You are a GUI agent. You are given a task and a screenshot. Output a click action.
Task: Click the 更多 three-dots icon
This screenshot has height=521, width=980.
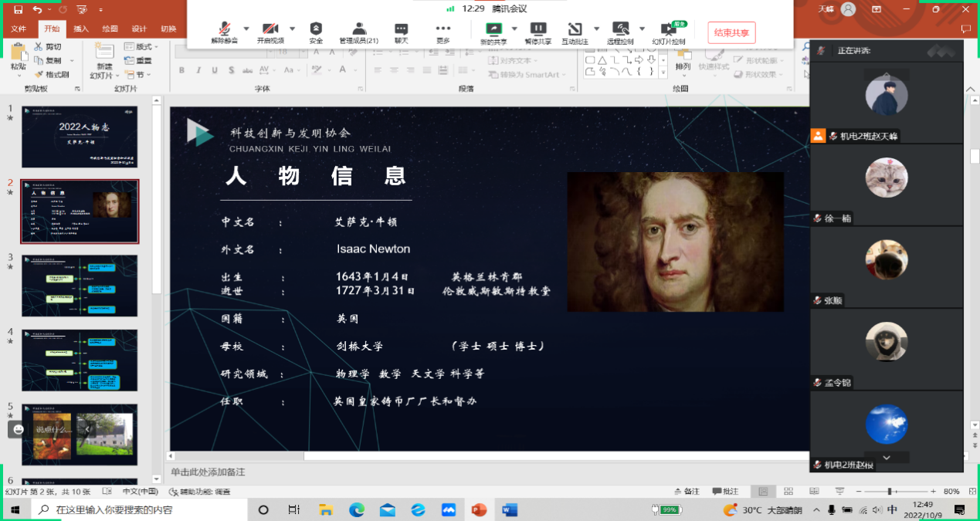tap(443, 29)
